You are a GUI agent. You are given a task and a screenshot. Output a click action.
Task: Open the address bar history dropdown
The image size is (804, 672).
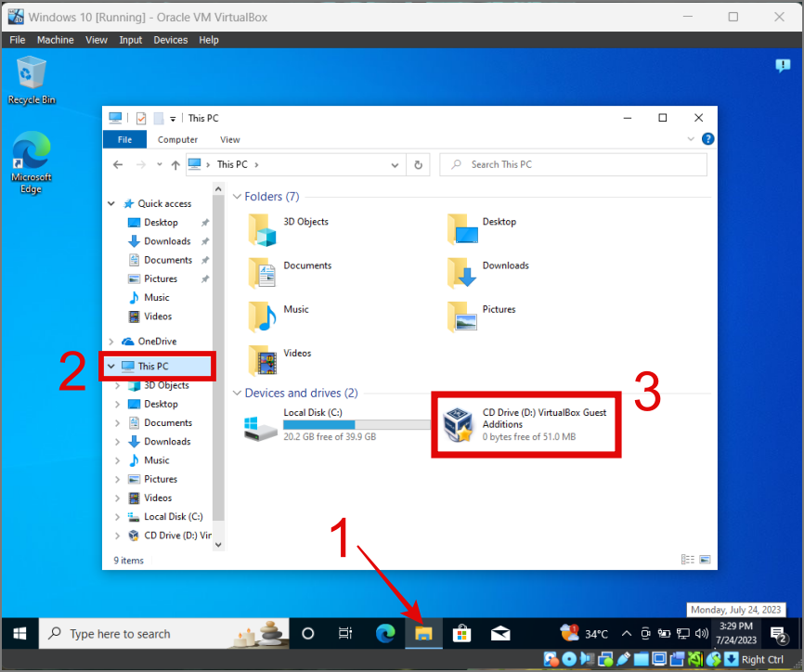coord(395,164)
